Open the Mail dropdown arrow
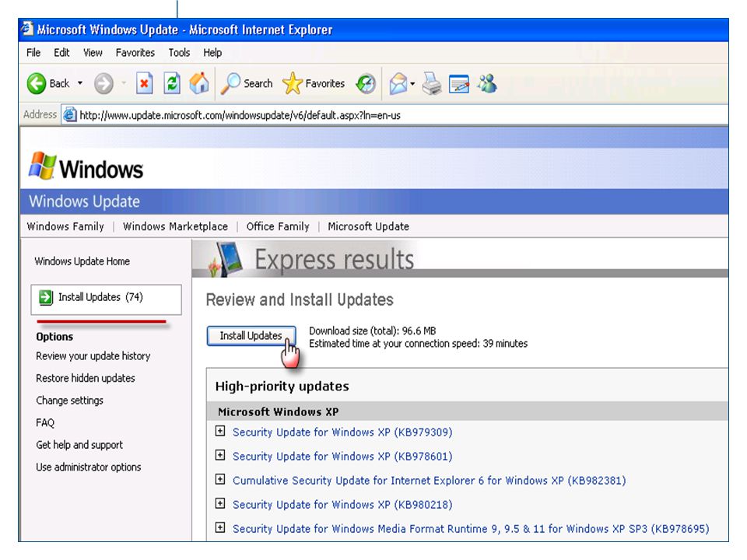The width and height of the screenshot is (747, 560). pyautogui.click(x=412, y=84)
